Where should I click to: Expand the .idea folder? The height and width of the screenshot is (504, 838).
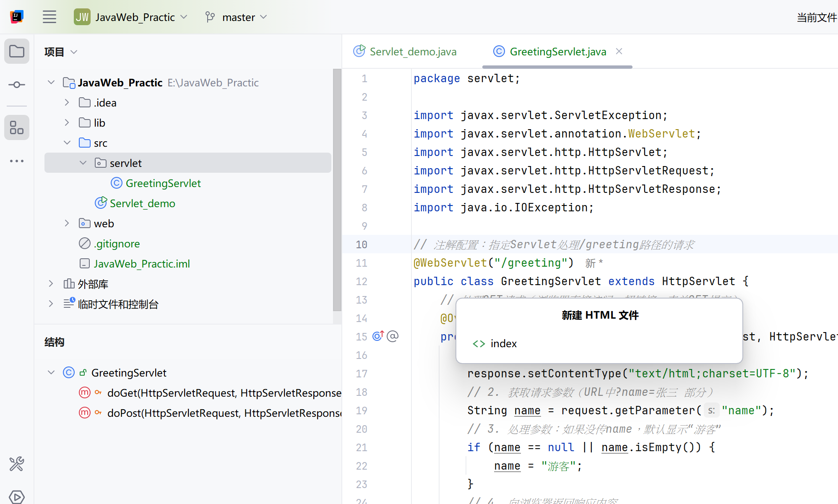[67, 103]
